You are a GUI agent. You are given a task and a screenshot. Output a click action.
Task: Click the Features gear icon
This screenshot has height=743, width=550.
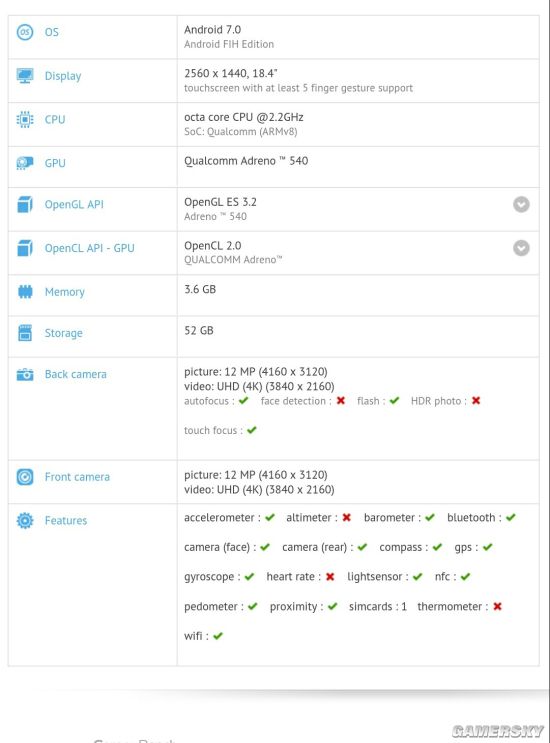(x=25, y=520)
